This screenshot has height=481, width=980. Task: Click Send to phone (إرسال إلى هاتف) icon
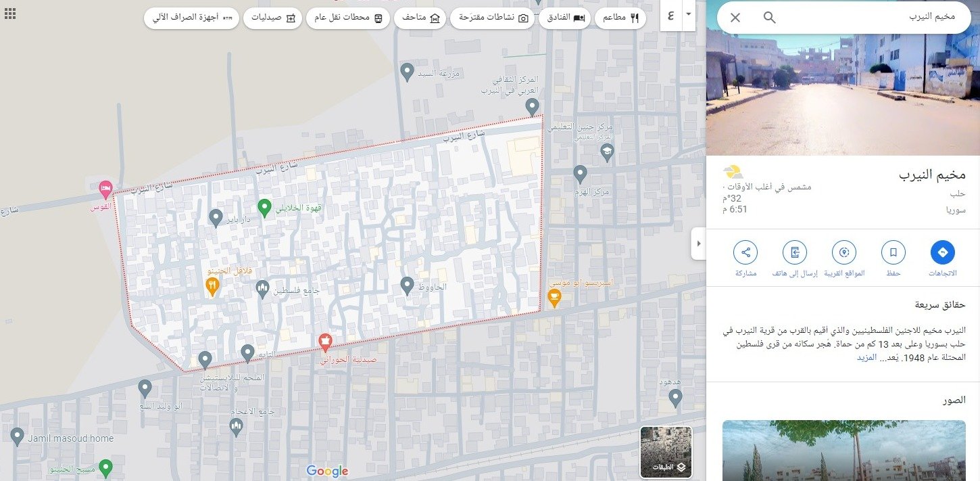(x=795, y=253)
